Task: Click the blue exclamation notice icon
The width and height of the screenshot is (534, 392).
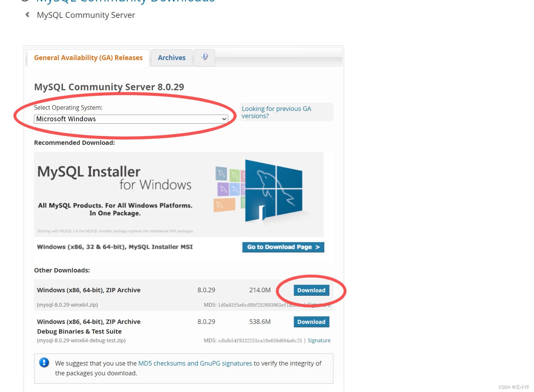Action: (x=44, y=363)
